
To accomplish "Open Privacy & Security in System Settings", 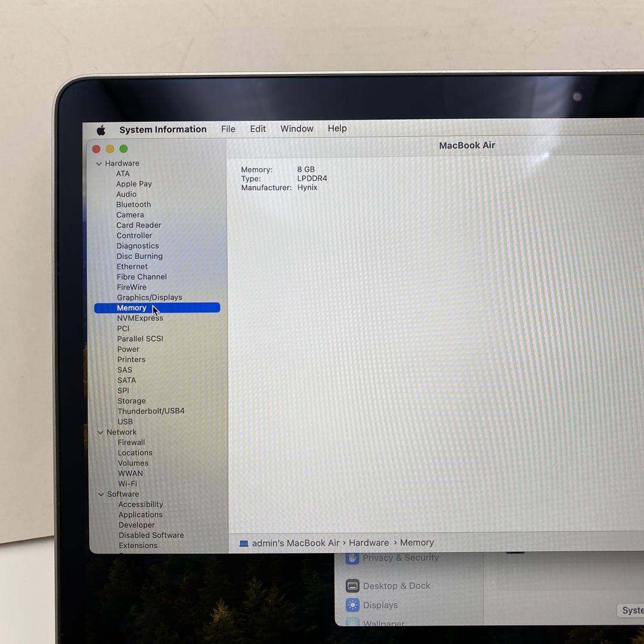I will pos(392,558).
